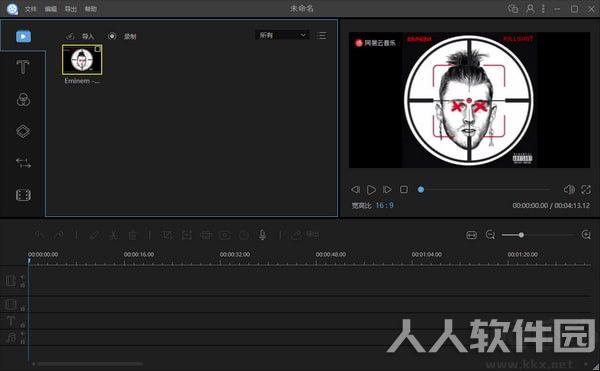Open the feedback chat icon in title bar

[x=513, y=8]
